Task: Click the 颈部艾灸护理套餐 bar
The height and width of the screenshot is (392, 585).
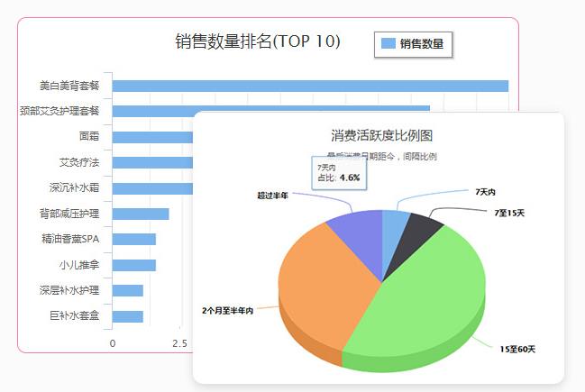Action: 270,112
